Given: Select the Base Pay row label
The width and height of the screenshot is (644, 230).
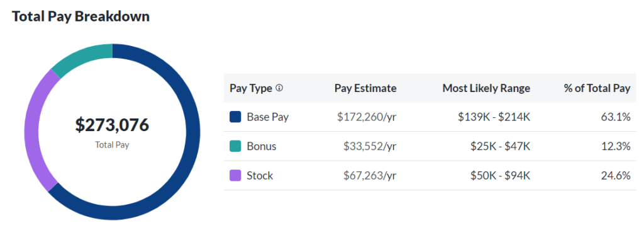Looking at the screenshot, I should (x=268, y=117).
